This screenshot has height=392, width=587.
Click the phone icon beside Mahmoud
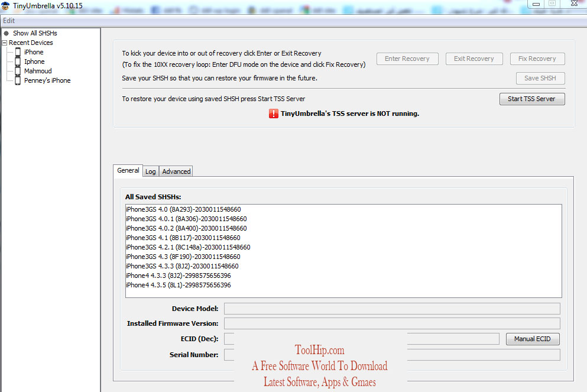[x=18, y=71]
